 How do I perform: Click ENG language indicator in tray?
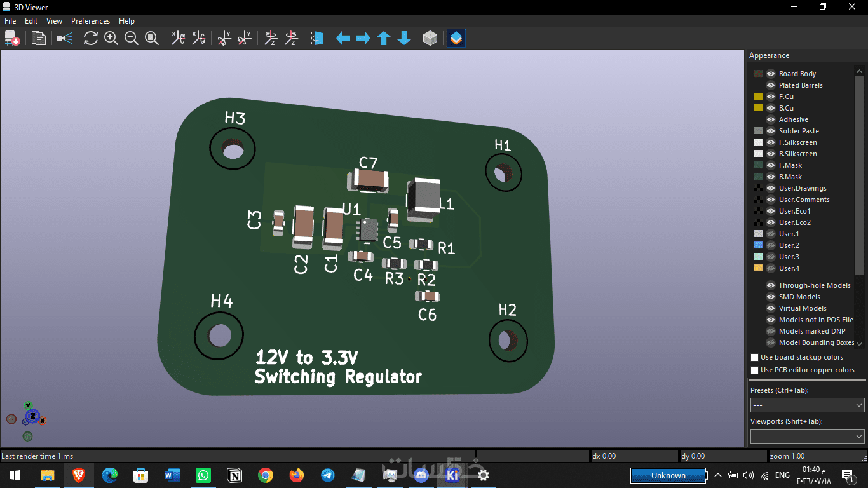pyautogui.click(x=782, y=475)
